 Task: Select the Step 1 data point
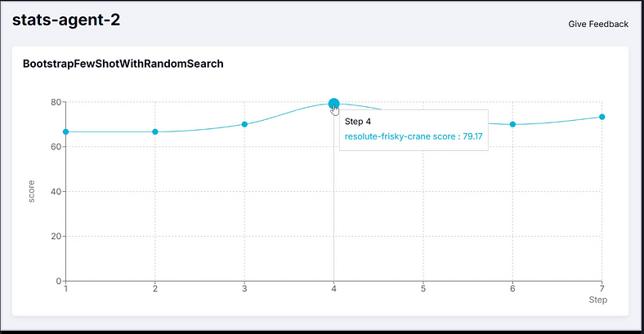[65, 131]
